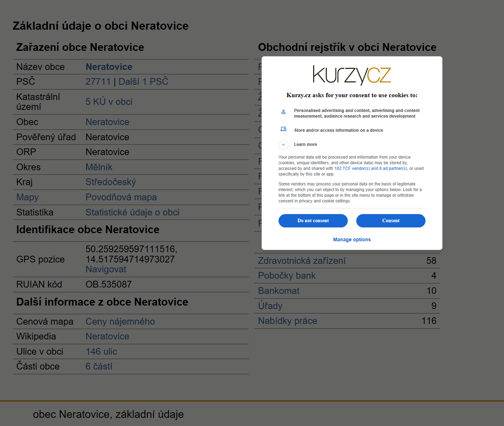This screenshot has height=426, width=504.
Task: Open Statistické údaje o obci link
Action: click(x=133, y=212)
